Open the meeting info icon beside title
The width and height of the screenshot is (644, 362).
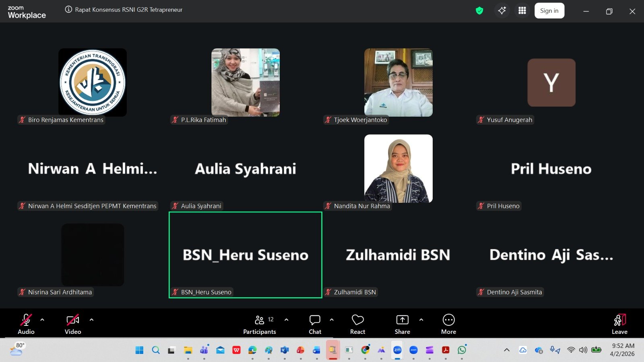click(68, 10)
